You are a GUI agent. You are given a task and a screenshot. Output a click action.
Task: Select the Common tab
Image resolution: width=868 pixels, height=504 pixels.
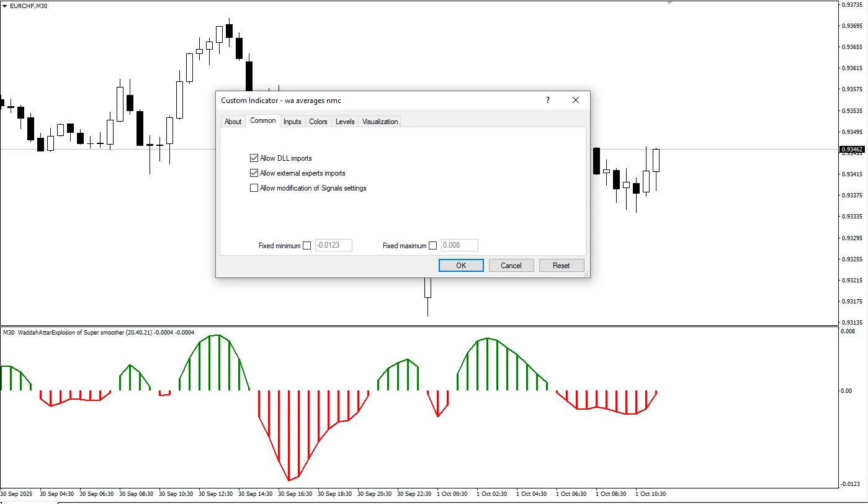tap(263, 120)
